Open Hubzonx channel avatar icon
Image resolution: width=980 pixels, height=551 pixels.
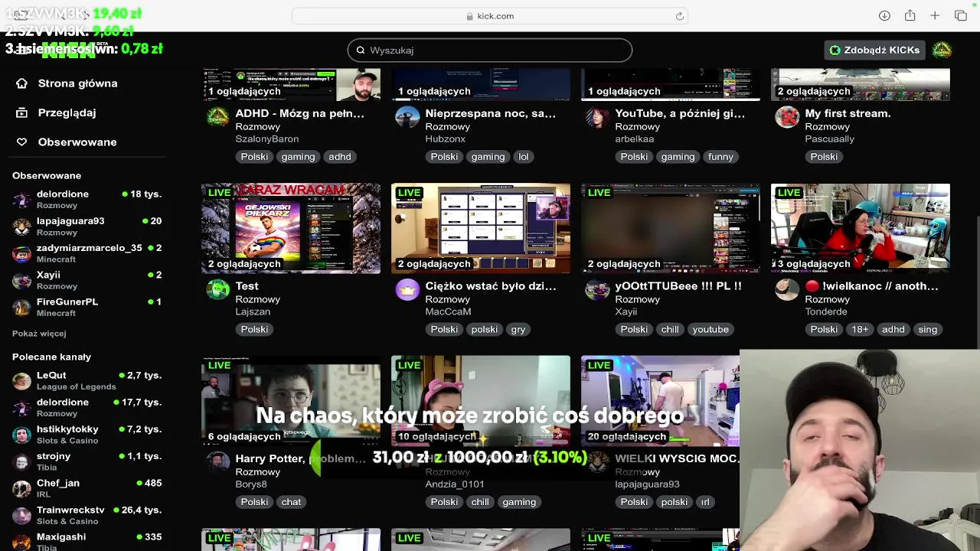click(407, 117)
